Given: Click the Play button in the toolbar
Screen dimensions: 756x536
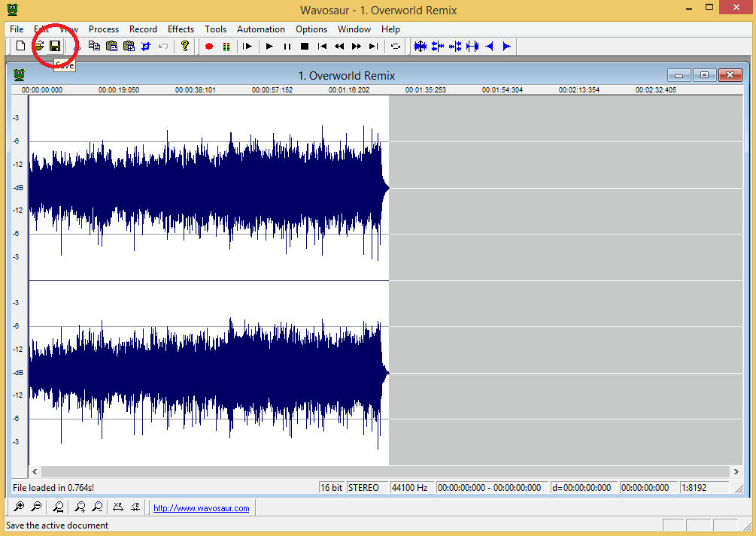Looking at the screenshot, I should coord(269,47).
